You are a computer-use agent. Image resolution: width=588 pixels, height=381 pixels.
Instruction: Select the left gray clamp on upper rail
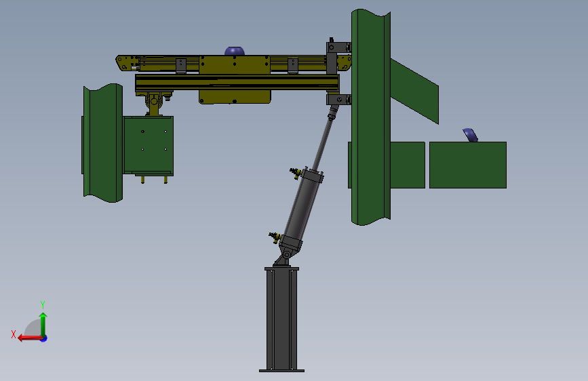(x=181, y=66)
